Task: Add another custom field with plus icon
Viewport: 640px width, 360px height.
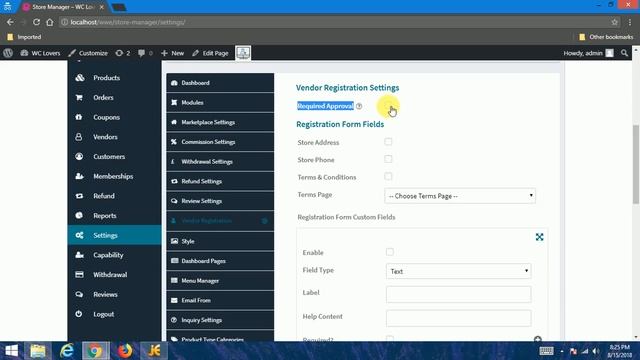Action: coord(538,339)
